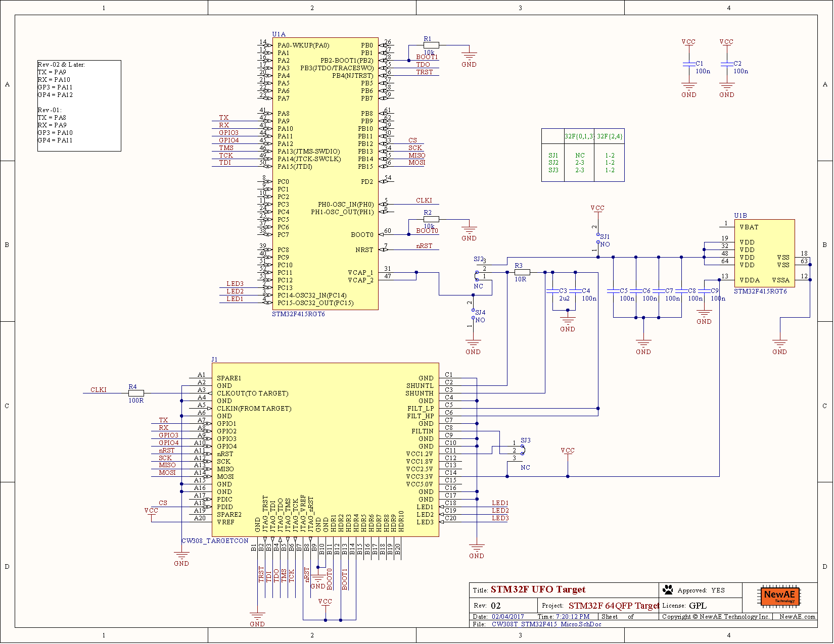Click the U1B designator label
Screen dimensions: 834x644
click(x=740, y=216)
